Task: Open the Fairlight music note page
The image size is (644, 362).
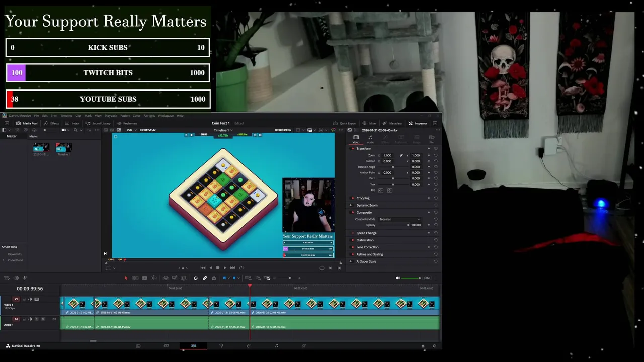Action: click(276, 346)
